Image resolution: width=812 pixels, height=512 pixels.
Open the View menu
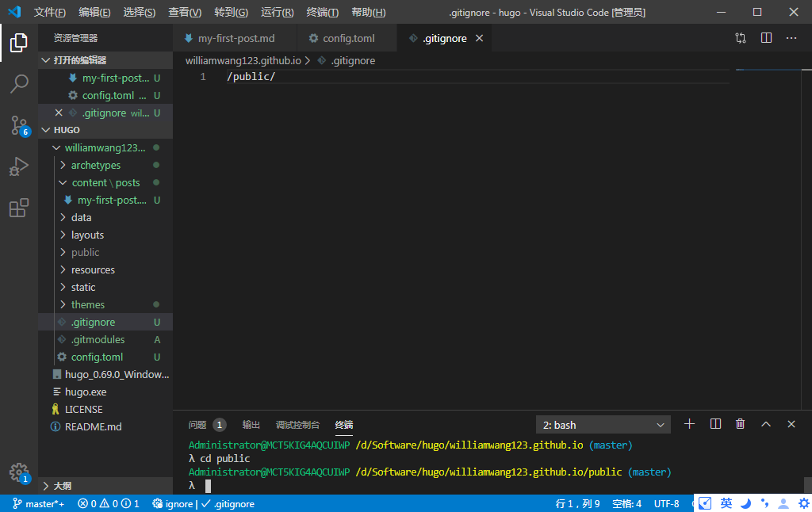click(x=185, y=12)
